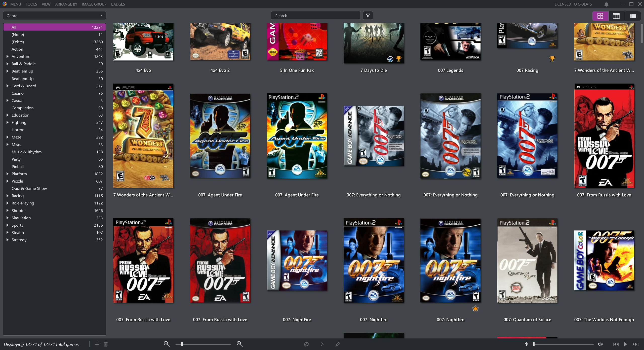Select 007: Quantum of Solace cover

tap(527, 261)
